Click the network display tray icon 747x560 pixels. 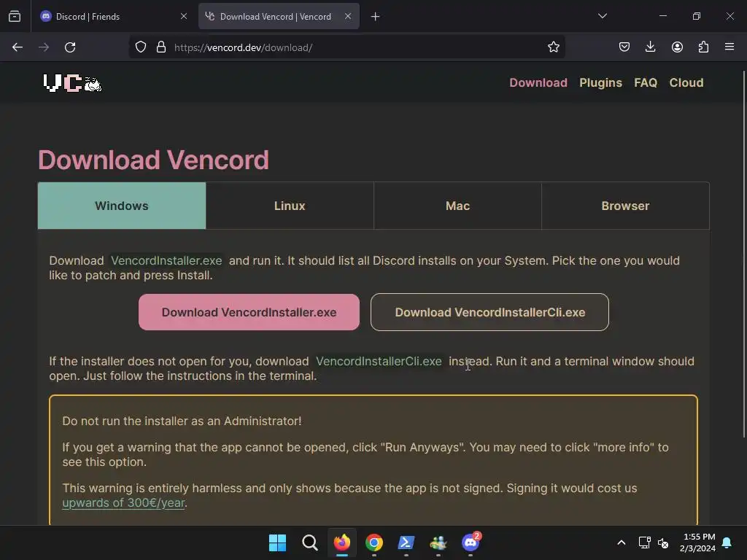click(644, 542)
